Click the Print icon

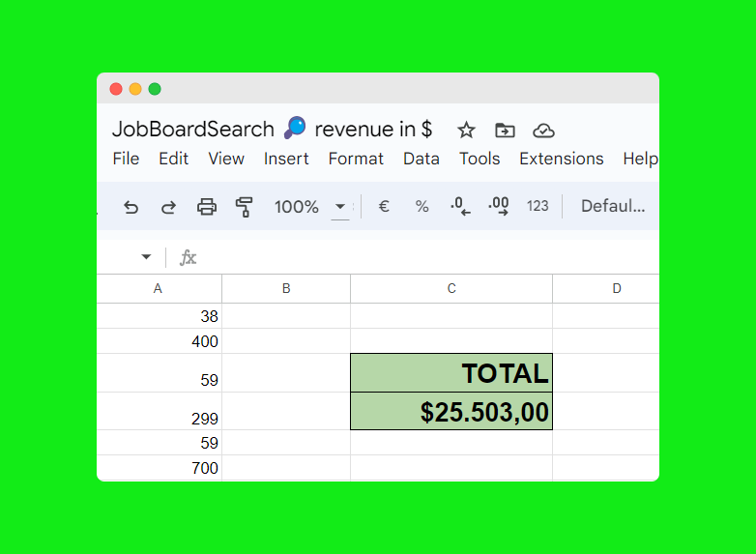pos(207,207)
